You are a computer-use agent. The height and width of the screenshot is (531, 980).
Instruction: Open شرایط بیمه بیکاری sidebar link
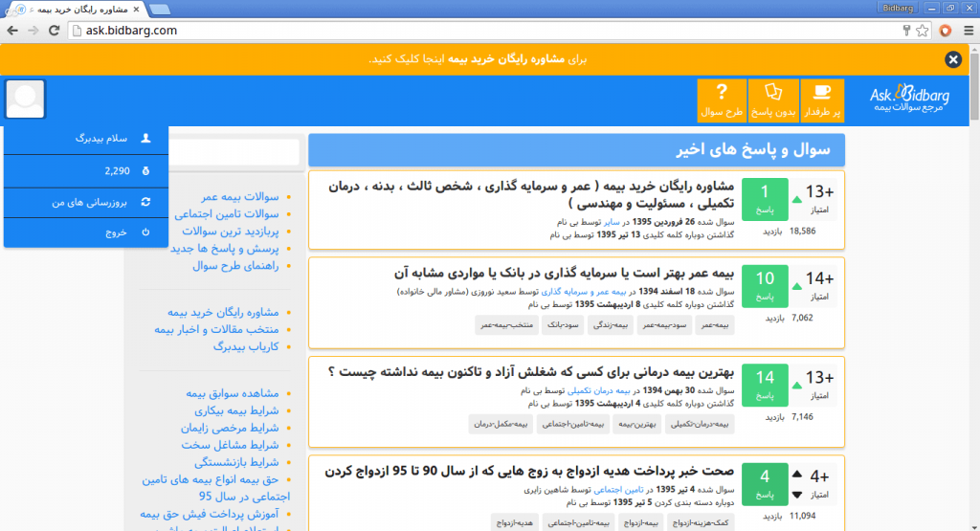tap(237, 410)
